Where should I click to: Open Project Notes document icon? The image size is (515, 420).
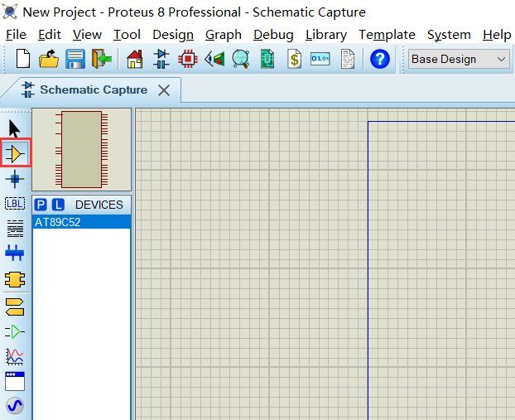[x=348, y=59]
